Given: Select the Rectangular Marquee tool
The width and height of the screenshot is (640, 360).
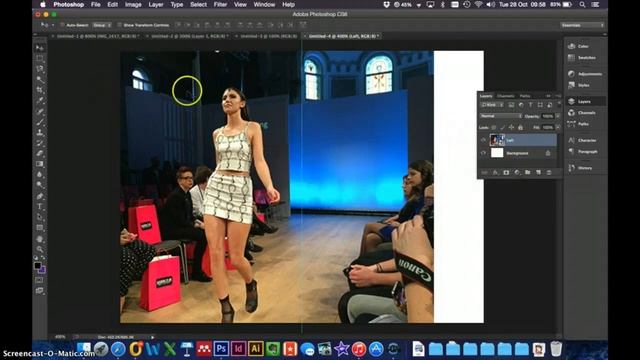Looking at the screenshot, I should (x=40, y=59).
